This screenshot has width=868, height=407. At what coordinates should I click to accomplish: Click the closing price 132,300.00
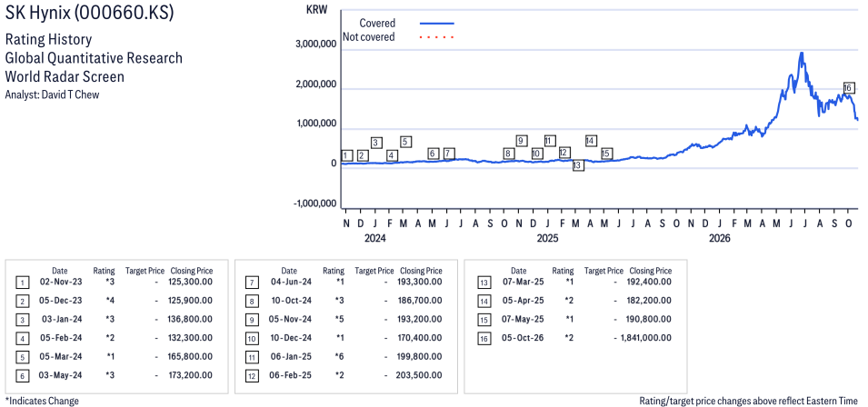click(x=190, y=339)
